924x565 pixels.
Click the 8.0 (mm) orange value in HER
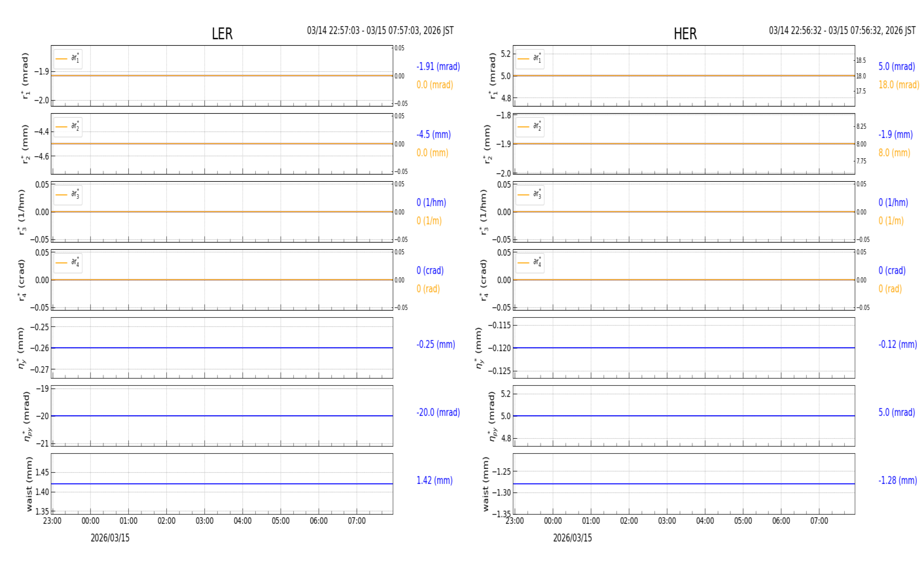click(894, 153)
